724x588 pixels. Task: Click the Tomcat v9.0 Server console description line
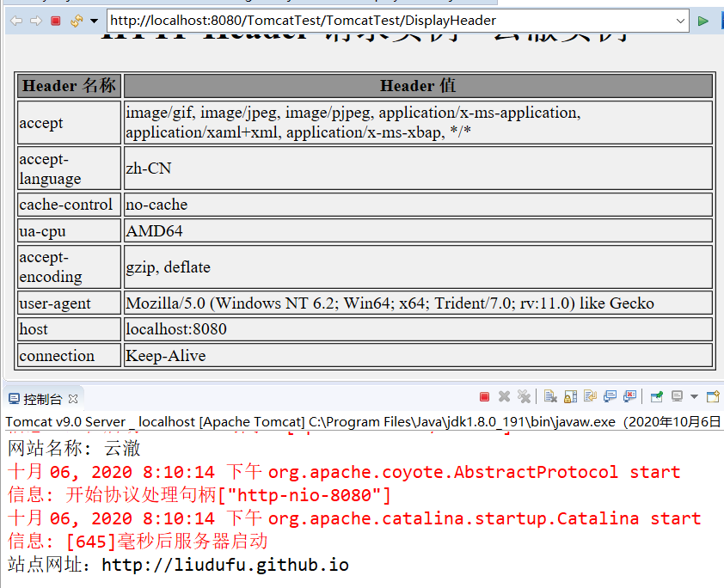tap(363, 422)
